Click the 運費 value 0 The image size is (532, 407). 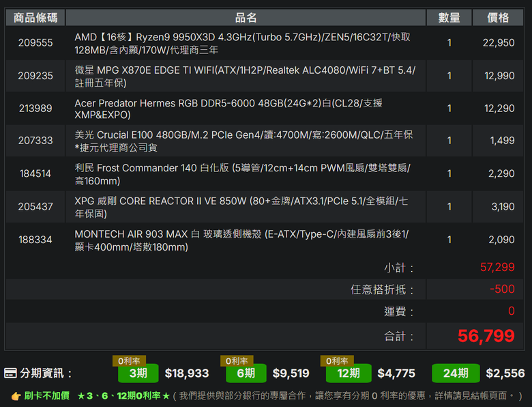[512, 311]
